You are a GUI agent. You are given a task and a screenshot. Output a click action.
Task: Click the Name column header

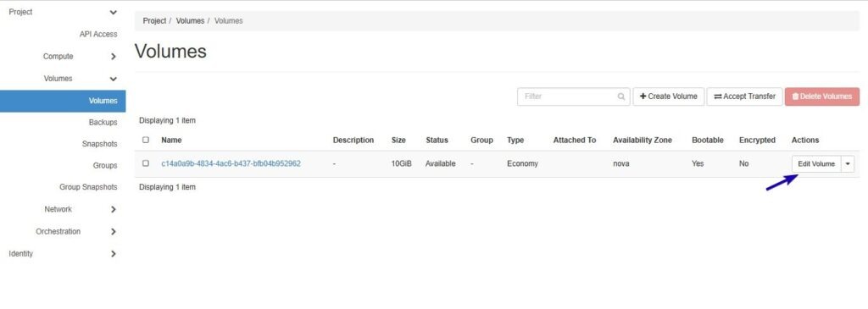pos(171,141)
